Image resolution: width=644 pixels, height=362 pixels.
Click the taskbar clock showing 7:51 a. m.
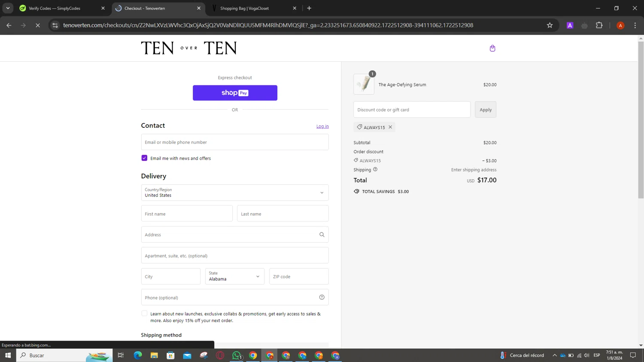click(614, 355)
